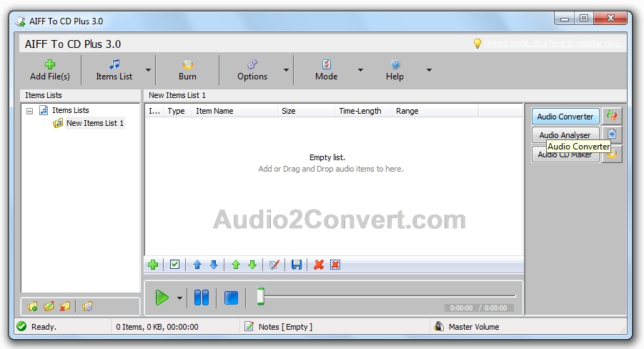The height and width of the screenshot is (349, 644).
Task: Stop playback with the blue Stop button
Action: click(232, 298)
